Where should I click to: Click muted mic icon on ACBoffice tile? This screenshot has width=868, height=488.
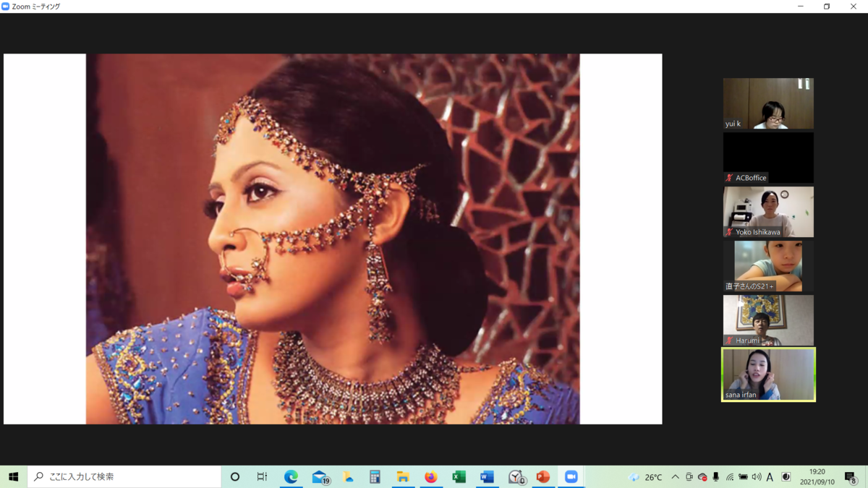tap(729, 178)
